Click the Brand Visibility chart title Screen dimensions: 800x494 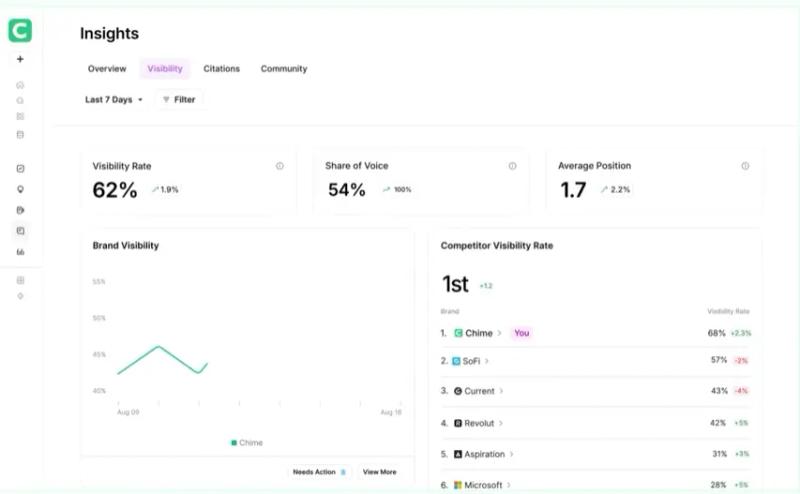pos(126,245)
